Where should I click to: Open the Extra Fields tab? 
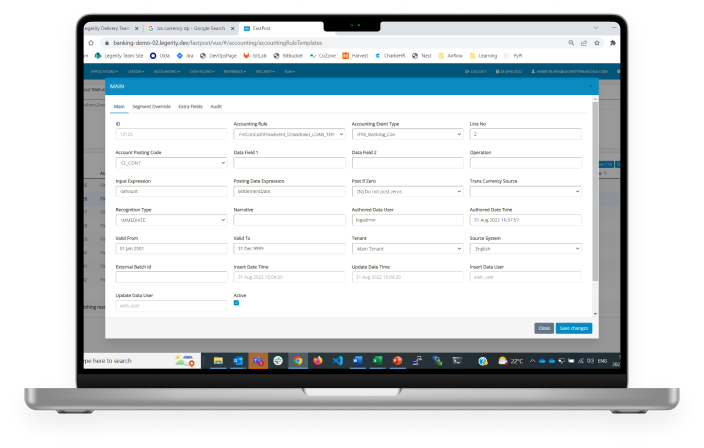(190, 106)
